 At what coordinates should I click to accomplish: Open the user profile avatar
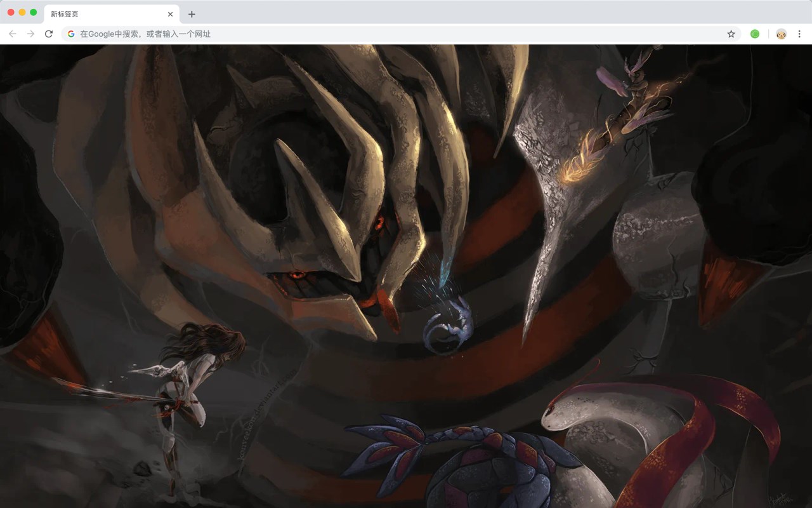click(781, 34)
